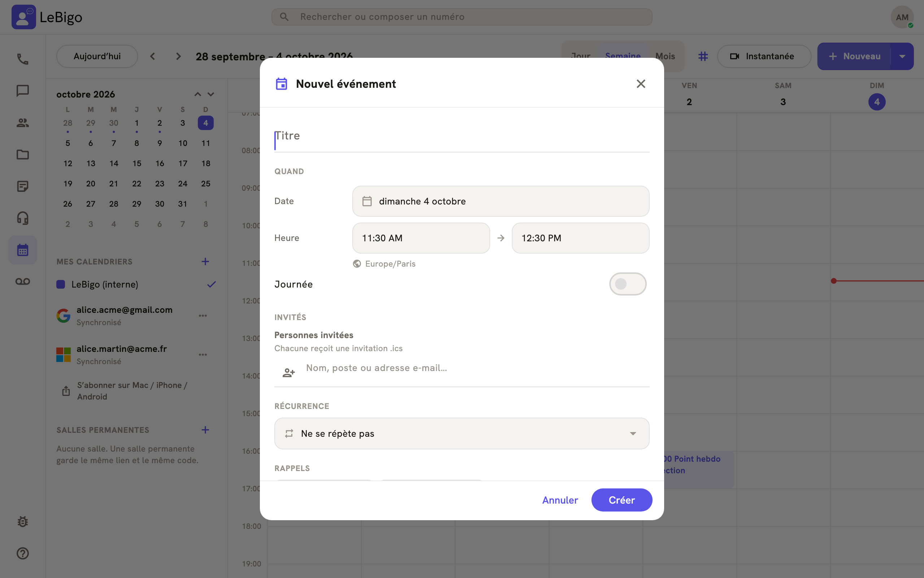Open the help question mark icon
The width and height of the screenshot is (924, 578).
coord(22,553)
